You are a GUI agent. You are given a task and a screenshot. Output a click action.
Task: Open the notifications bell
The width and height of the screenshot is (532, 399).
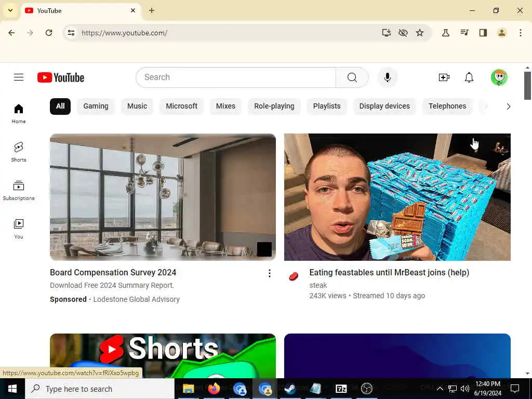[469, 77]
